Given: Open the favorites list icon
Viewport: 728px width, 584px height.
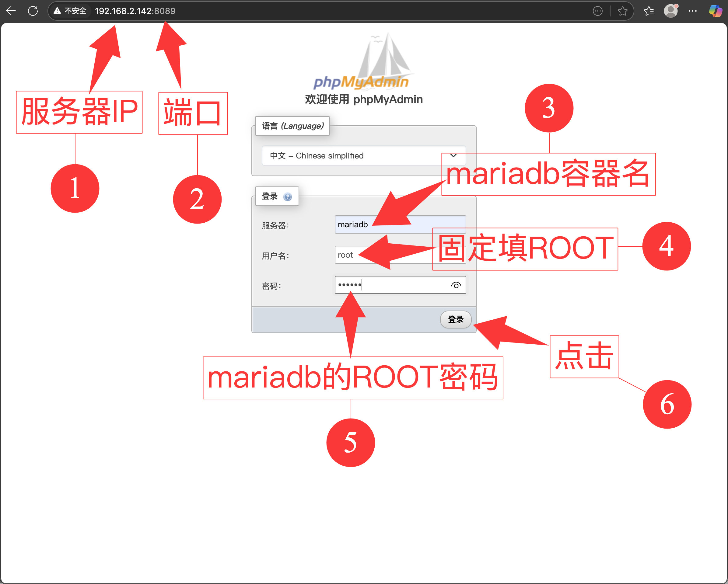Looking at the screenshot, I should [649, 11].
